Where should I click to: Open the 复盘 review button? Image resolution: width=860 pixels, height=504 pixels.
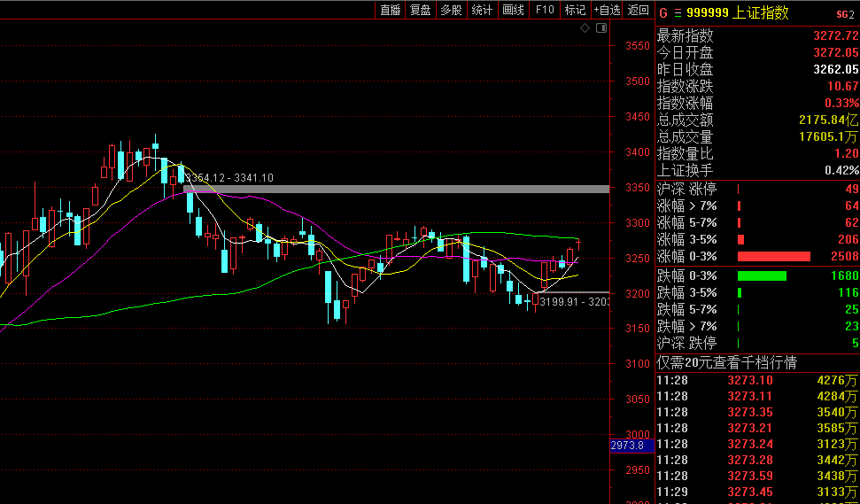pyautogui.click(x=421, y=10)
